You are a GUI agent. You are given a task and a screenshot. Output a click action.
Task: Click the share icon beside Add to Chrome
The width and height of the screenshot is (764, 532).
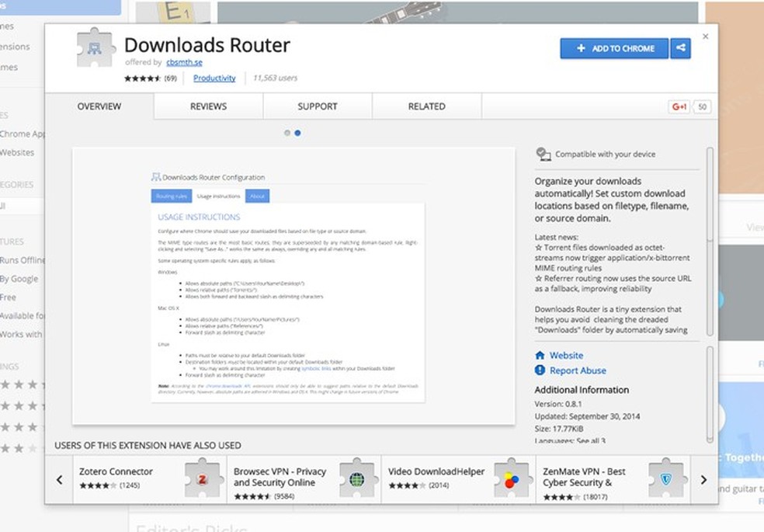[681, 48]
